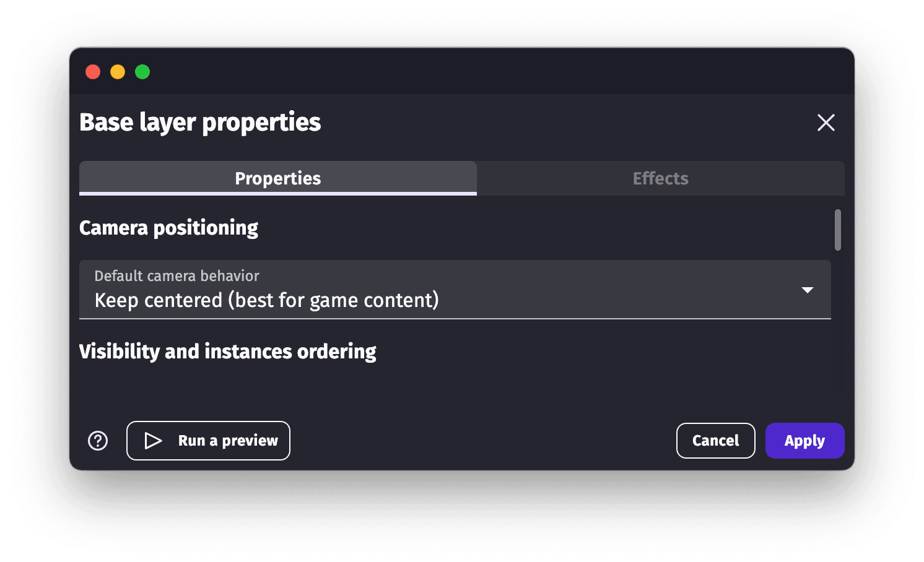Click the yellow minimize window button
The image size is (924, 562).
coord(118,72)
